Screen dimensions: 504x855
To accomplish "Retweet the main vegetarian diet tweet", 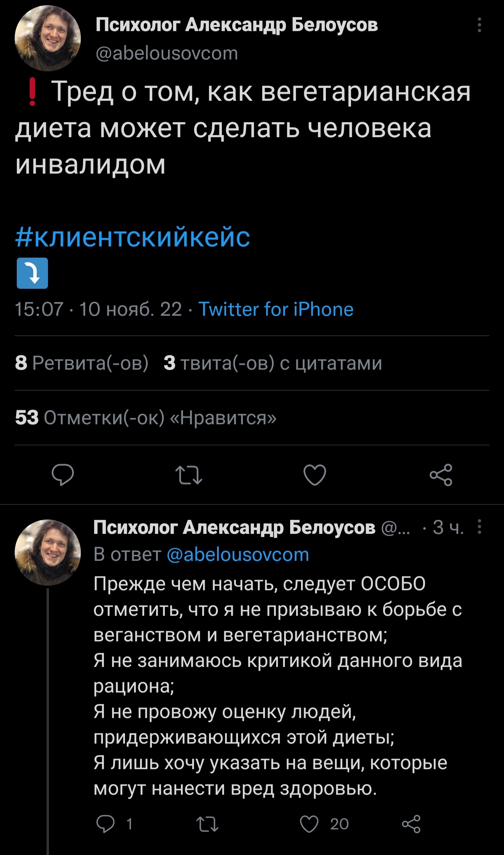I will click(189, 474).
